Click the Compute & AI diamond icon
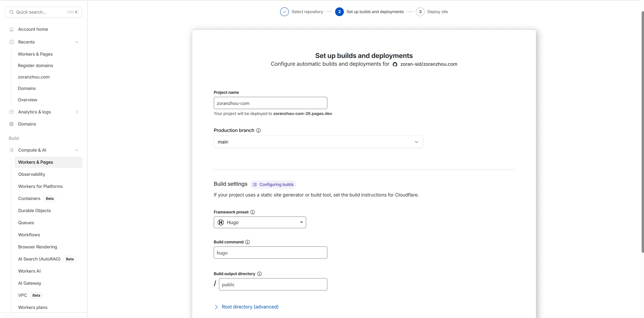Screen dimensions: 644x318 11,150
